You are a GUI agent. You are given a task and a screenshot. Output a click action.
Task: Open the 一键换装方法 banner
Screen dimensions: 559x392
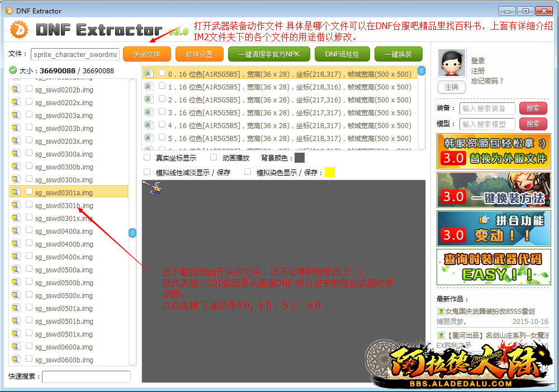pyautogui.click(x=494, y=191)
